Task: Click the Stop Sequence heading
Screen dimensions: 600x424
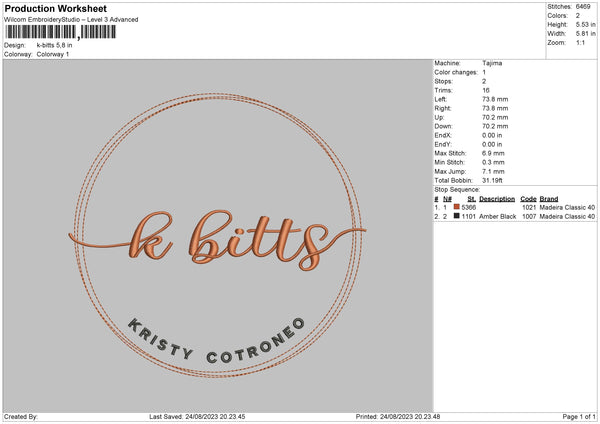Action: pyautogui.click(x=457, y=189)
